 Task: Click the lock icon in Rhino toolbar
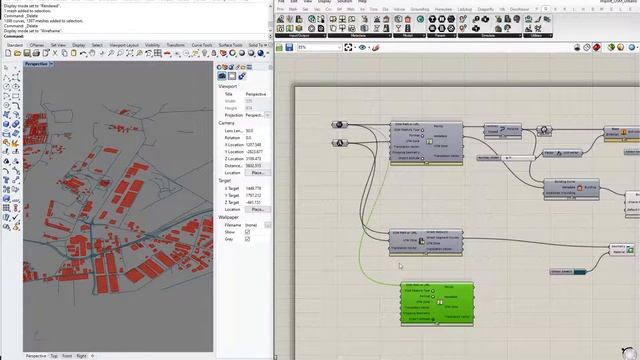214,53
